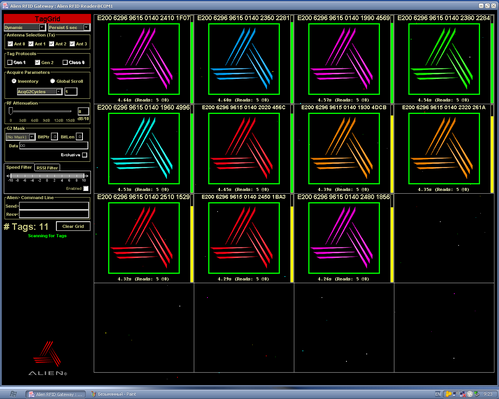This screenshot has width=499, height=399.
Task: Select the blue tag icon ending 2350 2281
Action: coord(244,59)
